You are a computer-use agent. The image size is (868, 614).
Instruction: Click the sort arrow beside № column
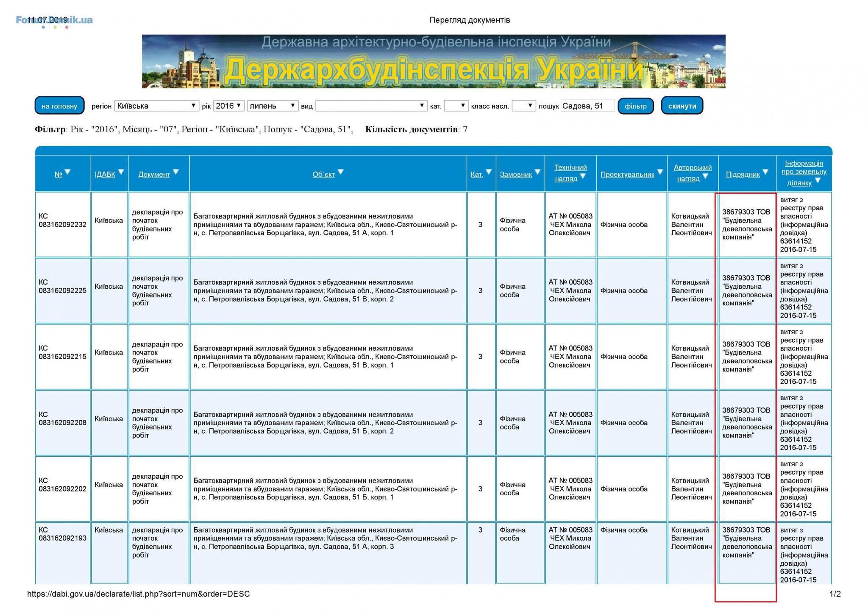click(x=67, y=172)
